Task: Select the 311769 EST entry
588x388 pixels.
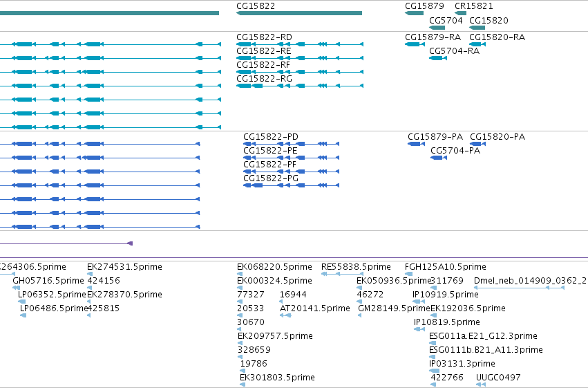Action: [447, 281]
